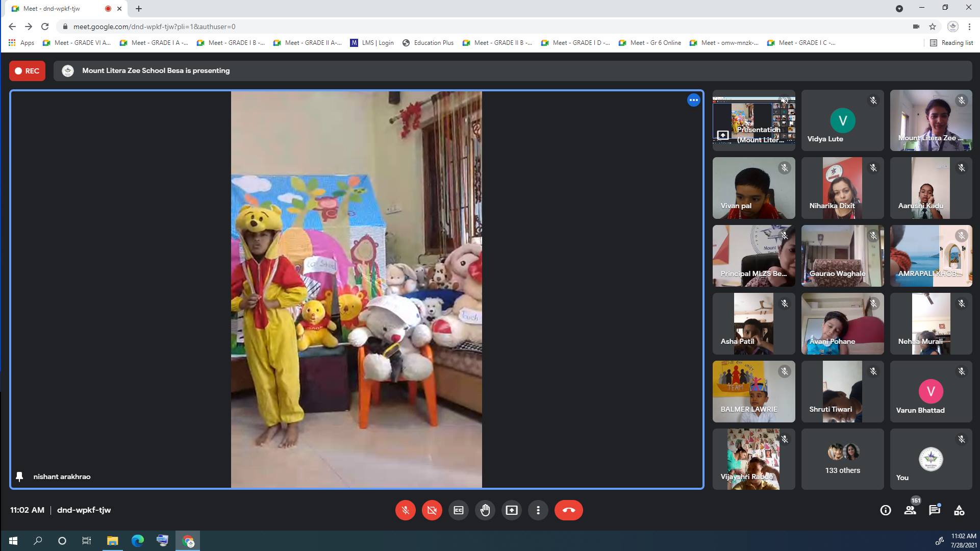This screenshot has height=551, width=980.
Task: Reload the Google Meet page
Action: (x=45, y=27)
